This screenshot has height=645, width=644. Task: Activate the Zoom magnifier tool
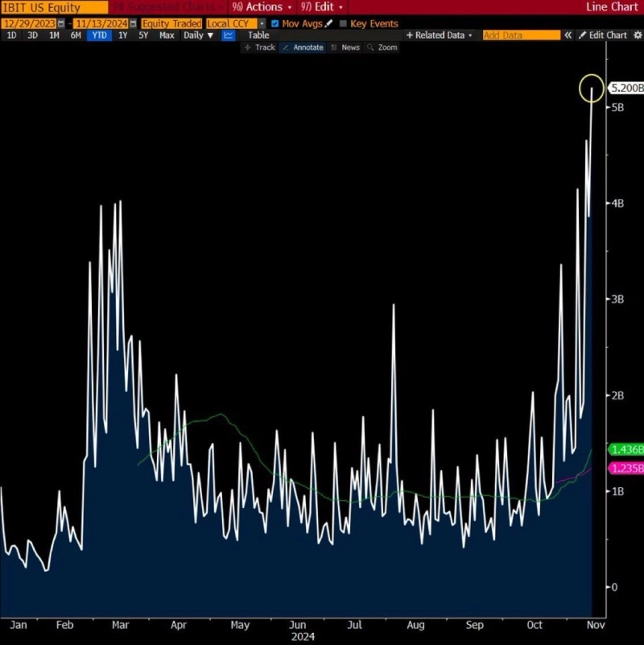point(382,48)
